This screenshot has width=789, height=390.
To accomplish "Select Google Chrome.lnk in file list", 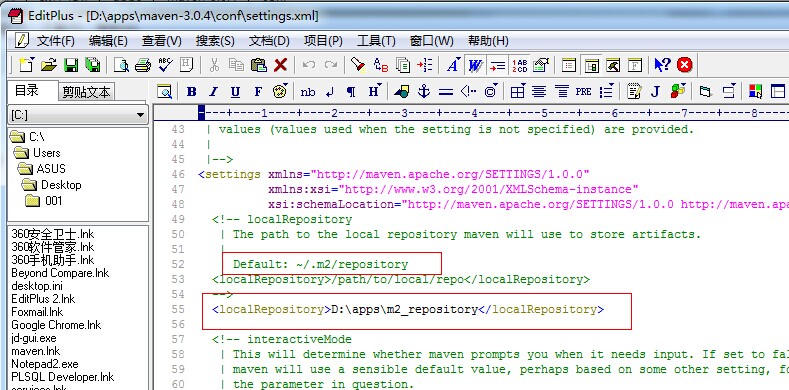I will tap(56, 325).
